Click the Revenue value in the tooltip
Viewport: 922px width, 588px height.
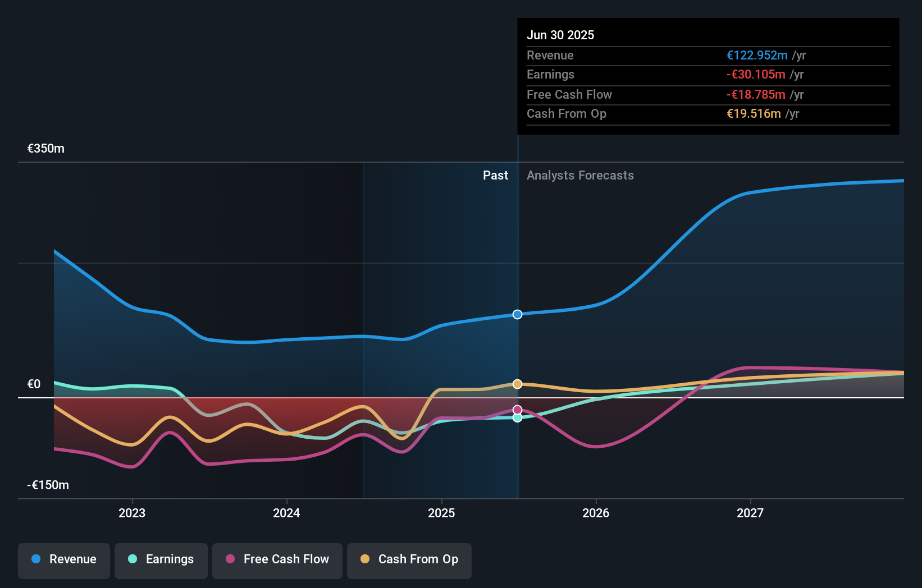point(757,55)
